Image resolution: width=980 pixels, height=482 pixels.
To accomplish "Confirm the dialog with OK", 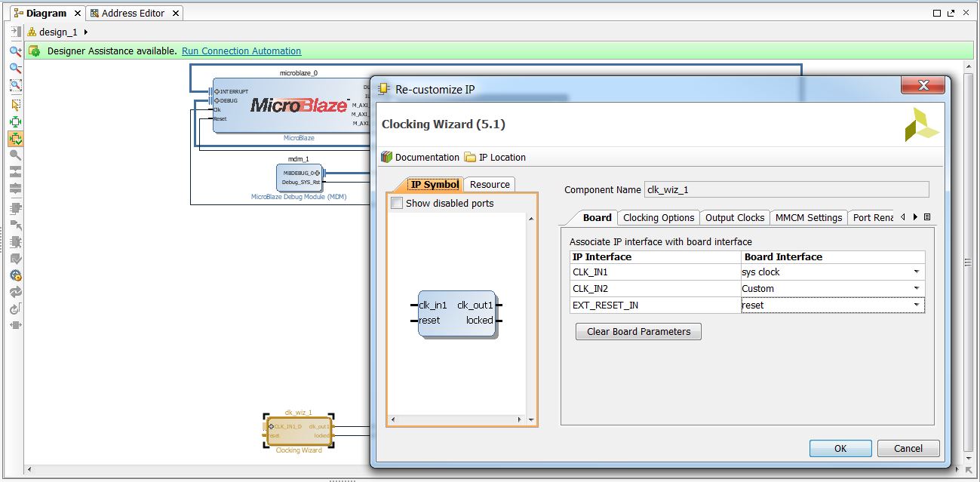I will (840, 448).
